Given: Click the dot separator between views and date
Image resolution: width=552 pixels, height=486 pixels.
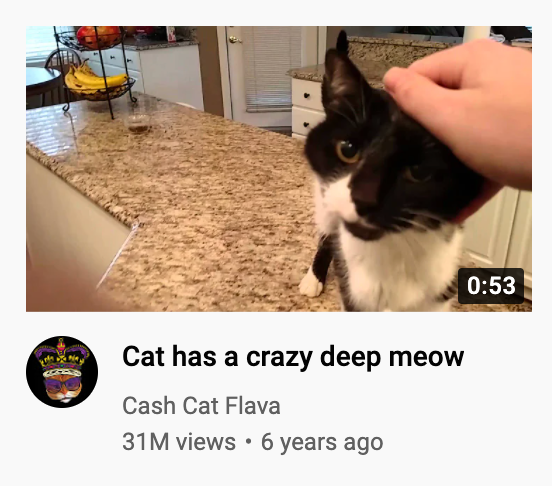Looking at the screenshot, I should click(249, 441).
